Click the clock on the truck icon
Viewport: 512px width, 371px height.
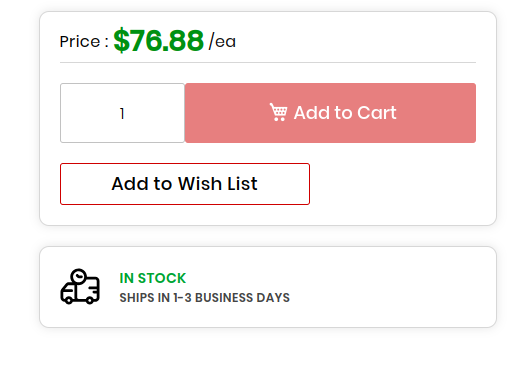[x=79, y=276]
